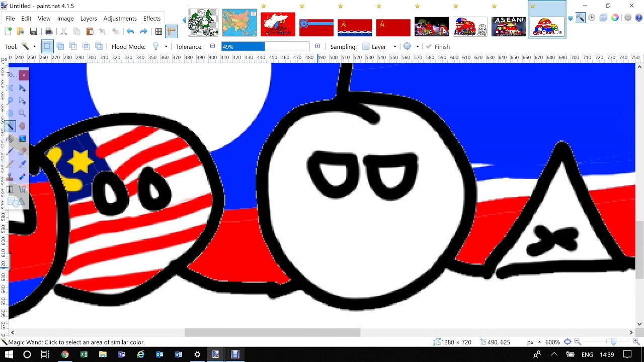This screenshot has height=362, width=644.
Task: Toggle the rulers display
Action: click(171, 31)
